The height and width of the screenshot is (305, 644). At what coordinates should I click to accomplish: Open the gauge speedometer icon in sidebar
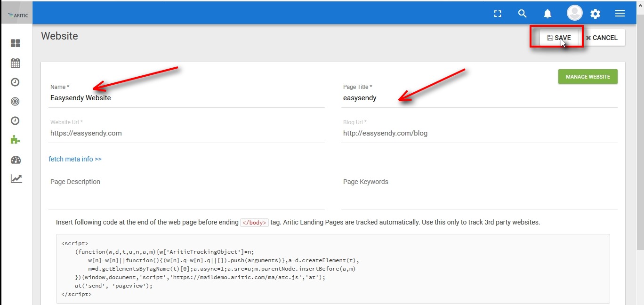coord(16,160)
